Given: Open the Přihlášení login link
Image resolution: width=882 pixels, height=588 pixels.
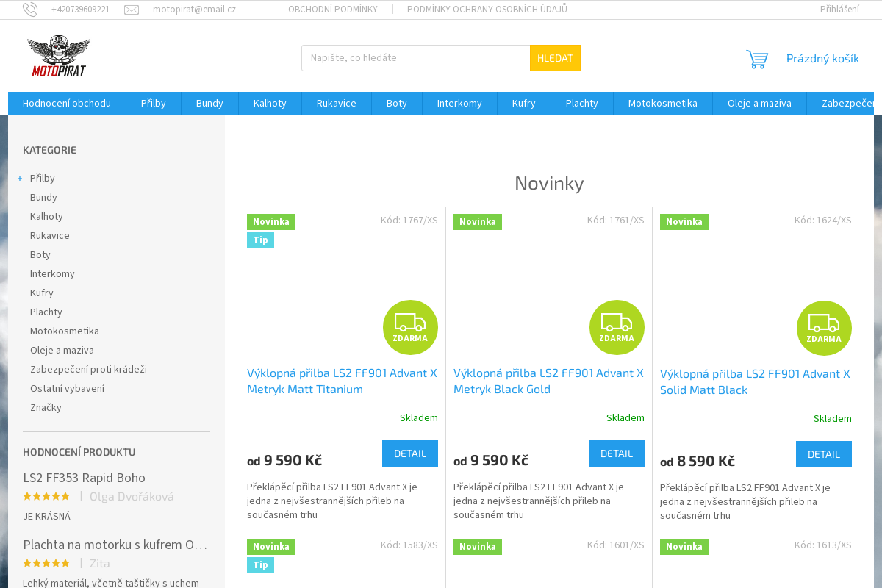Looking at the screenshot, I should (x=839, y=10).
